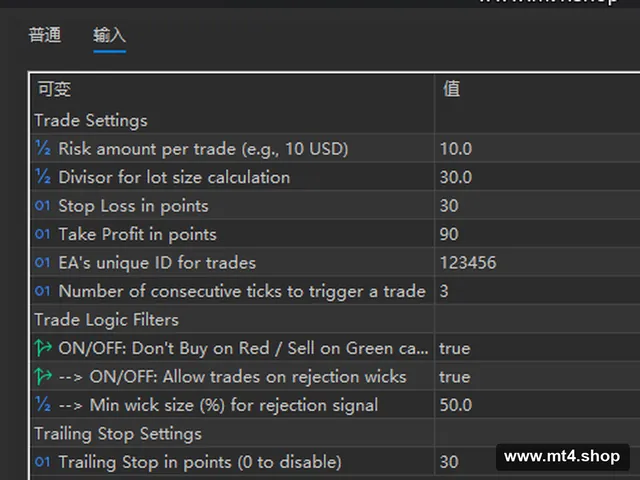The width and height of the screenshot is (640, 480).
Task: Click the Min wick size double icon
Action: [x=43, y=405]
